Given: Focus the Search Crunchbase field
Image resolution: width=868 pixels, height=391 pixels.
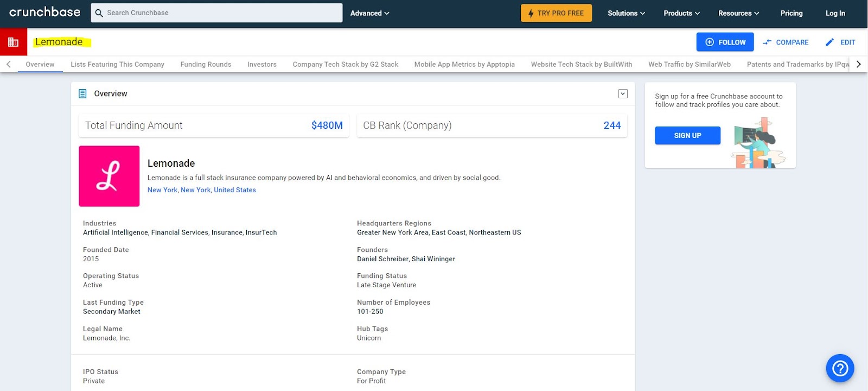Looking at the screenshot, I should 216,13.
